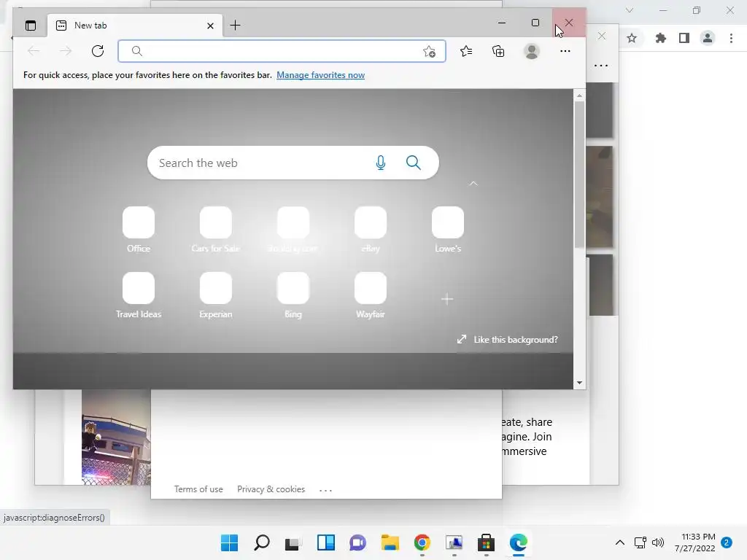Image resolution: width=747 pixels, height=560 pixels.
Task: Click the Roblox game thumbnail image
Action: (x=116, y=437)
